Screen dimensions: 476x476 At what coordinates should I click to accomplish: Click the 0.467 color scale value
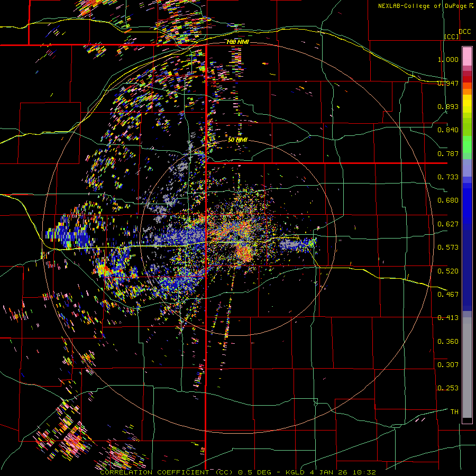click(448, 295)
